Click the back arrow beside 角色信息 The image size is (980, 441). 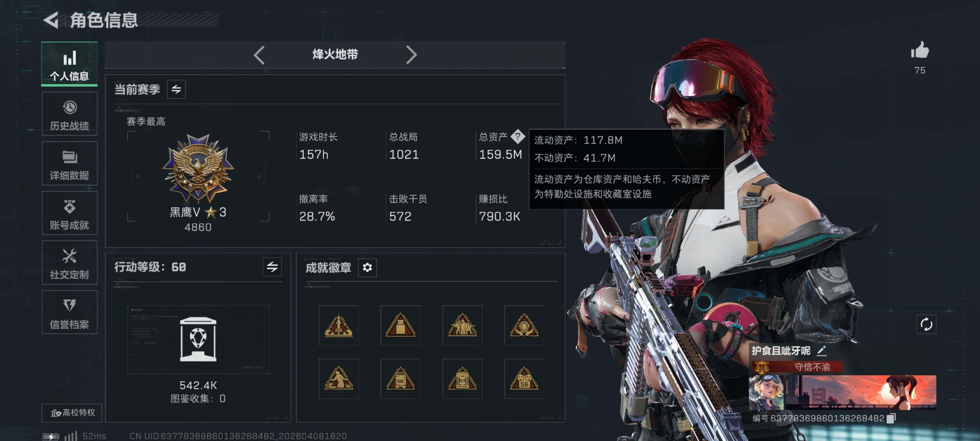pyautogui.click(x=51, y=20)
